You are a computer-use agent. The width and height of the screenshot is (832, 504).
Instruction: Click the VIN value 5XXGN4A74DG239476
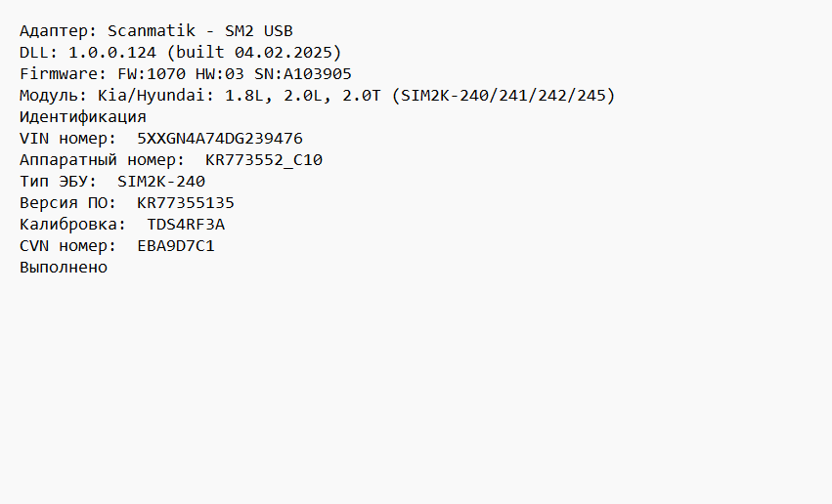220,138
